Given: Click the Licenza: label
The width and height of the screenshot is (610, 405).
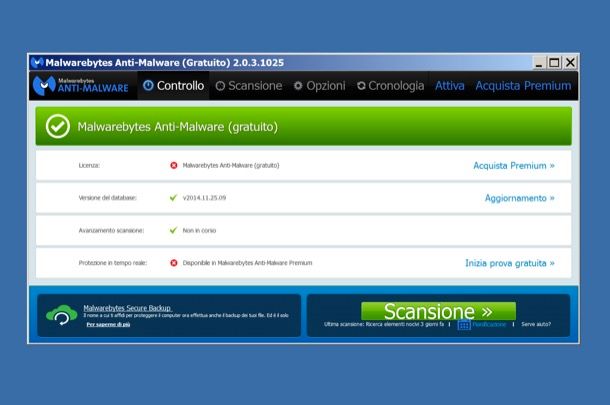Looking at the screenshot, I should 89,165.
